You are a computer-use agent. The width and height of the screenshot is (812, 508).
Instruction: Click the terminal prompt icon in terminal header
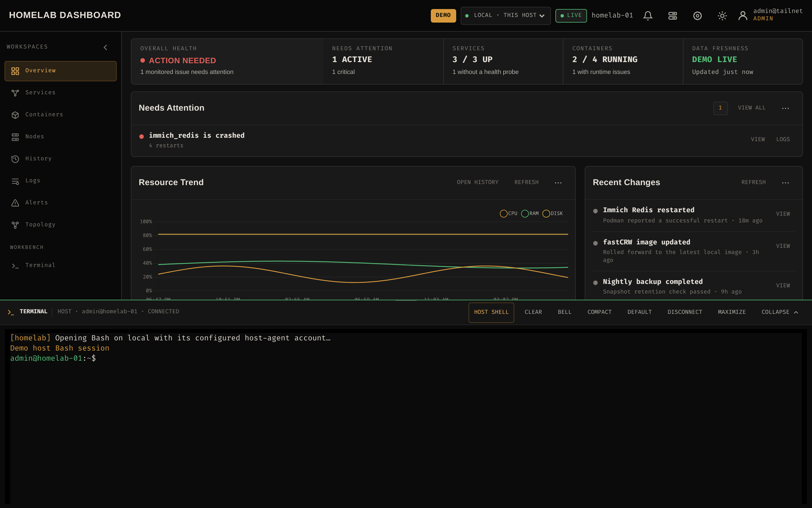[11, 312]
